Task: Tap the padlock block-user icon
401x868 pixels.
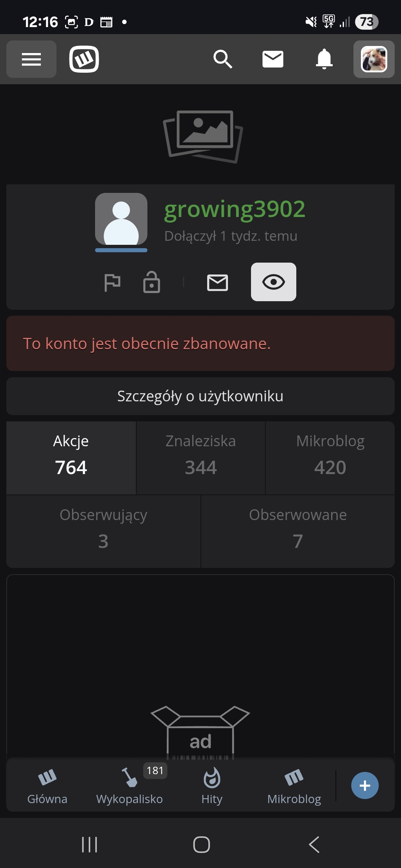Action: pyautogui.click(x=151, y=283)
